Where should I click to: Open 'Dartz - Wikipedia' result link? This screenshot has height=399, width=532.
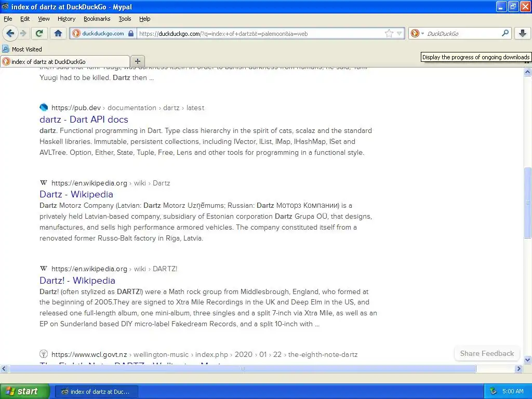tap(76, 194)
